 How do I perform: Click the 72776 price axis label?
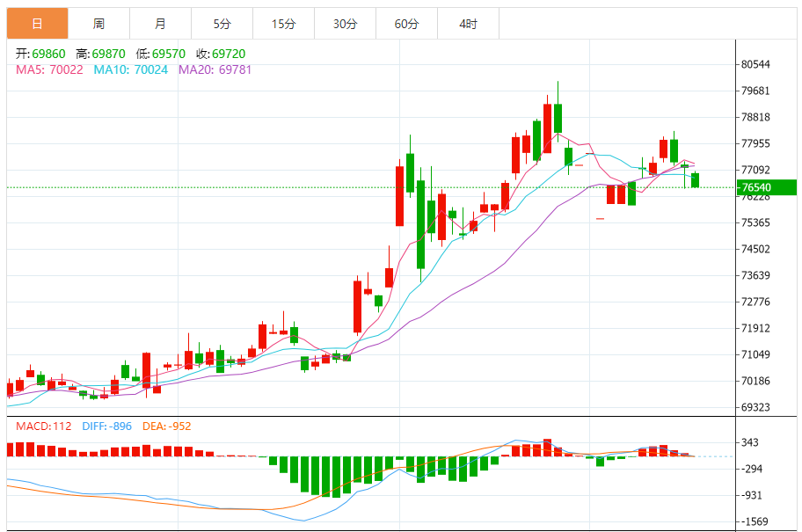[x=755, y=302]
